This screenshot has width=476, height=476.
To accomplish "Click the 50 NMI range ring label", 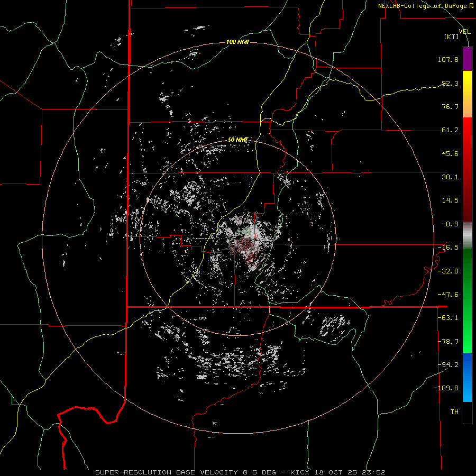I will pyautogui.click(x=238, y=140).
